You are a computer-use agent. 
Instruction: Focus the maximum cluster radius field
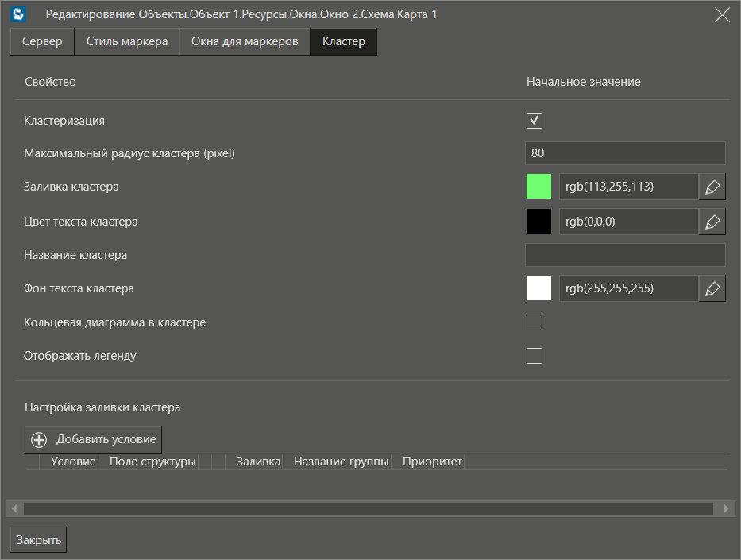(625, 153)
